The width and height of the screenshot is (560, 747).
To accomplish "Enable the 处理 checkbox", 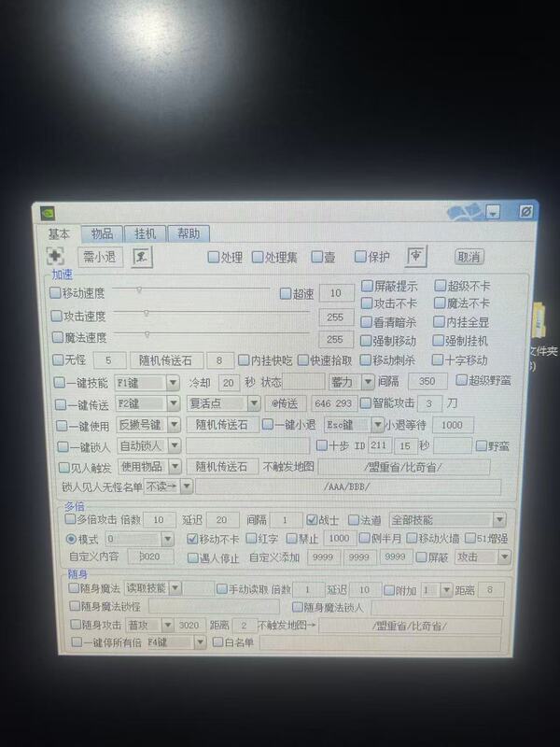I will [214, 258].
